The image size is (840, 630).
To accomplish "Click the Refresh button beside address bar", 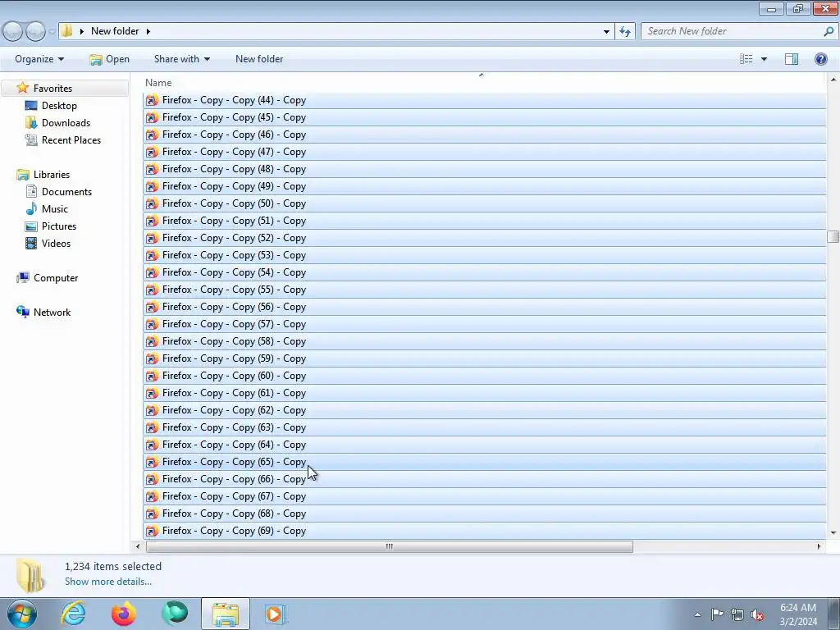I will click(624, 31).
